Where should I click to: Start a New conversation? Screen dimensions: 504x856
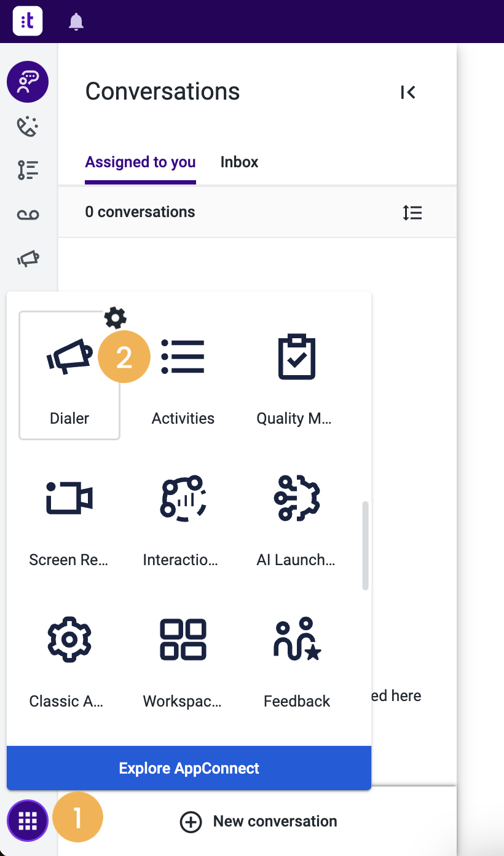(x=258, y=821)
